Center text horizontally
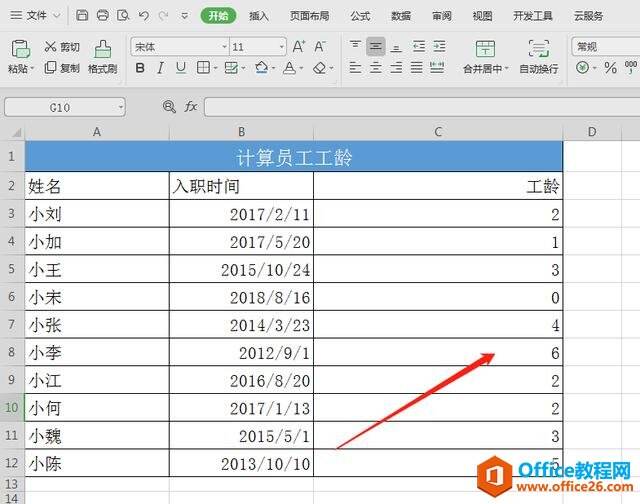 pos(376,67)
